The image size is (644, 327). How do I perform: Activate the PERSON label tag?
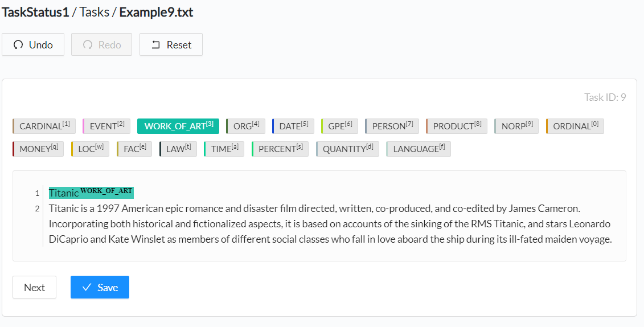tap(392, 126)
